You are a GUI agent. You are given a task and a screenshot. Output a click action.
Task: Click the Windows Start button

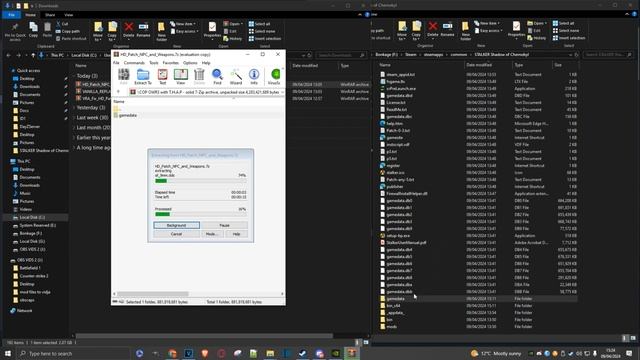pos(8,353)
